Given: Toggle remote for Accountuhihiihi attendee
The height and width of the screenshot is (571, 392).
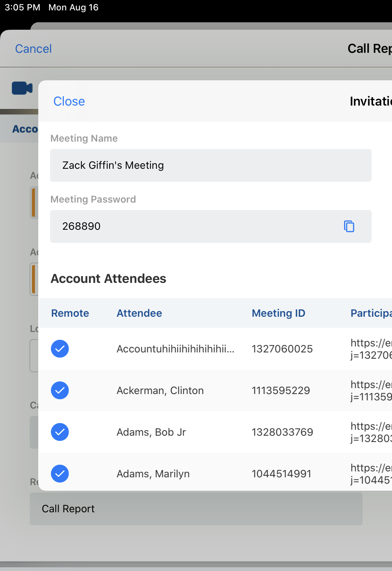Looking at the screenshot, I should (60, 349).
